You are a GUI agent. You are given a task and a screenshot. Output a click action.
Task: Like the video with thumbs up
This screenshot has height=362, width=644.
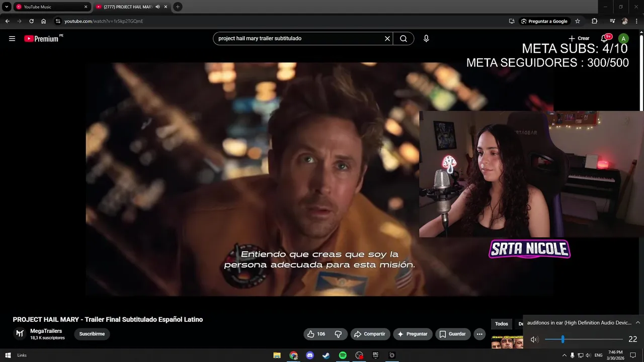pos(316,334)
